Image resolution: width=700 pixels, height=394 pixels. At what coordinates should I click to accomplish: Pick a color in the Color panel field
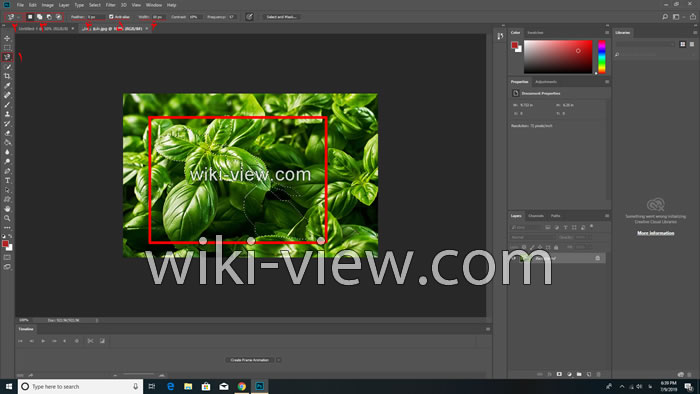[x=558, y=57]
